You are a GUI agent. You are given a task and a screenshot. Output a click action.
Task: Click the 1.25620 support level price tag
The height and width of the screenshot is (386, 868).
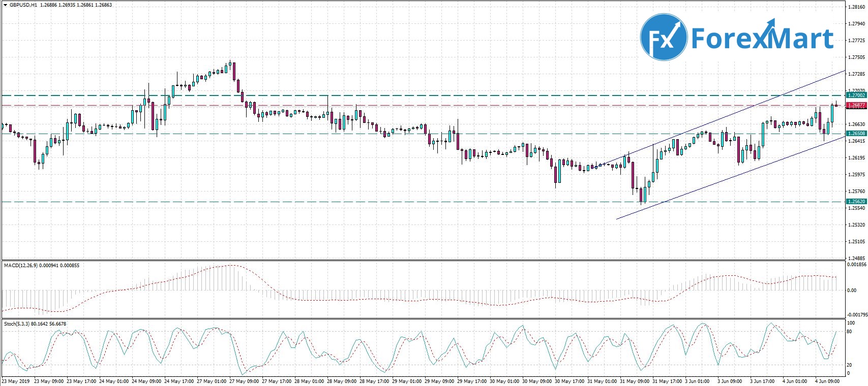pos(856,202)
